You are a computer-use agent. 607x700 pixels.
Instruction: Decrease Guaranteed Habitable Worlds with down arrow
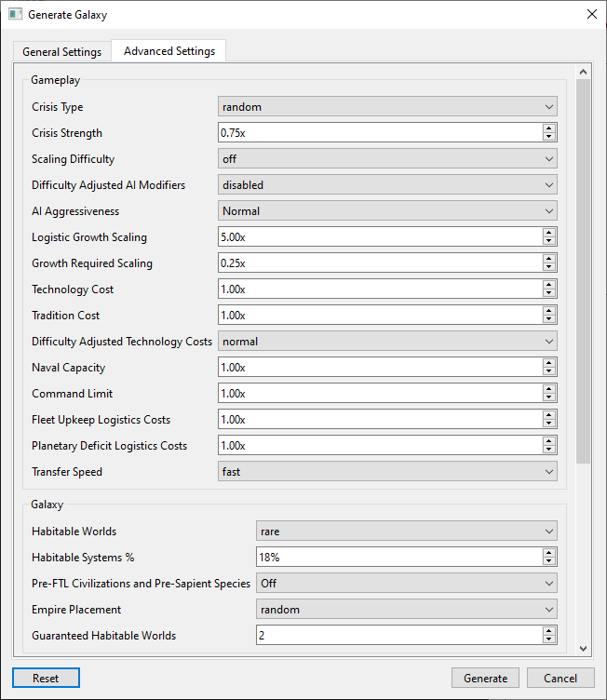pos(549,639)
